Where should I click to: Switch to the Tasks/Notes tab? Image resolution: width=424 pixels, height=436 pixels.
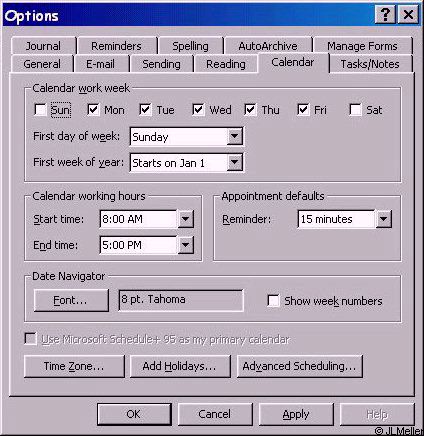[x=370, y=64]
